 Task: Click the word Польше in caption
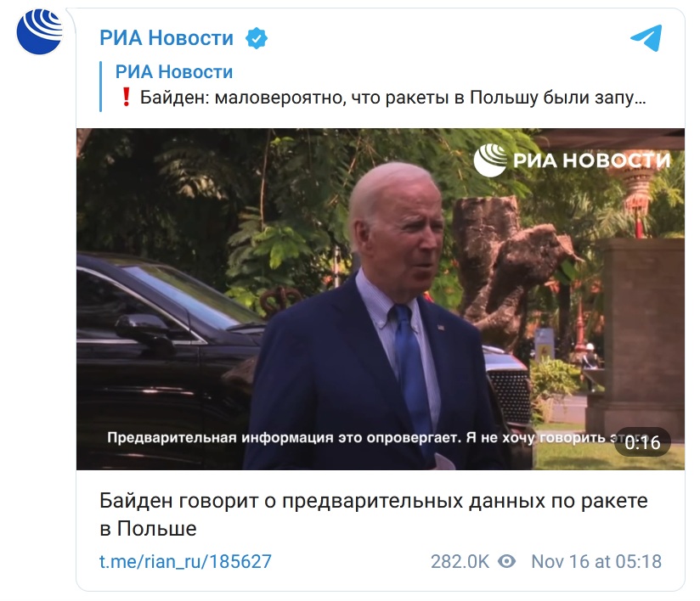tap(156, 529)
